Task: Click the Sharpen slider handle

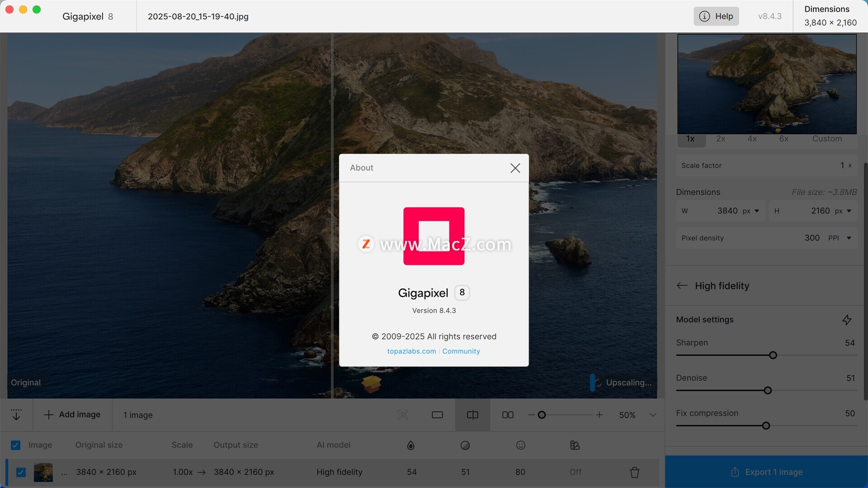Action: [773, 355]
